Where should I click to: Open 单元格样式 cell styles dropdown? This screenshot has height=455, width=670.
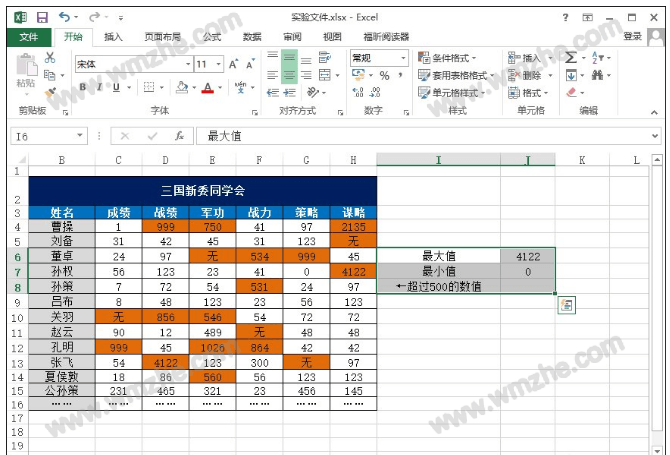(x=452, y=93)
